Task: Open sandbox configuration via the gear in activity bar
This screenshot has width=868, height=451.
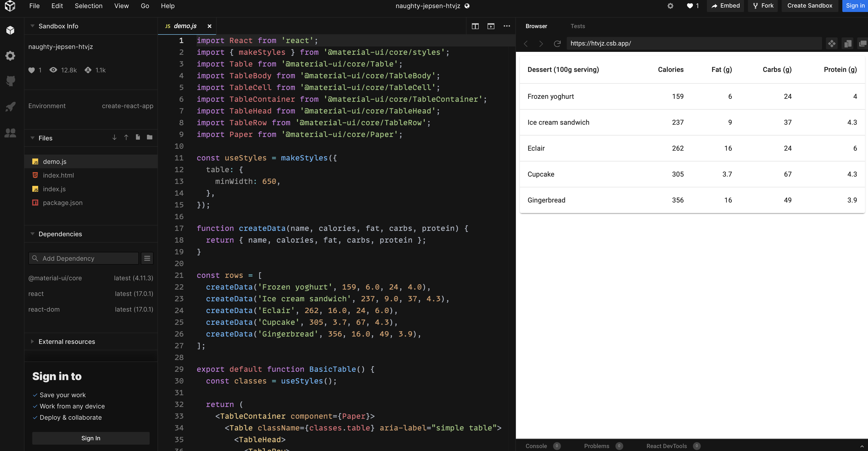Action: tap(10, 56)
